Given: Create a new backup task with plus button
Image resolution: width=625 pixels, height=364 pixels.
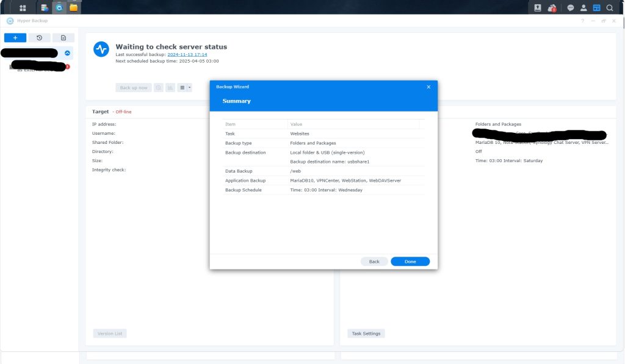Looking at the screenshot, I should coord(15,38).
